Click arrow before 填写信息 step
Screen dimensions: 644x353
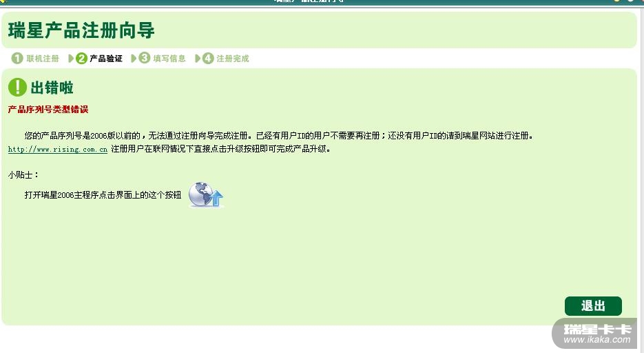134,59
